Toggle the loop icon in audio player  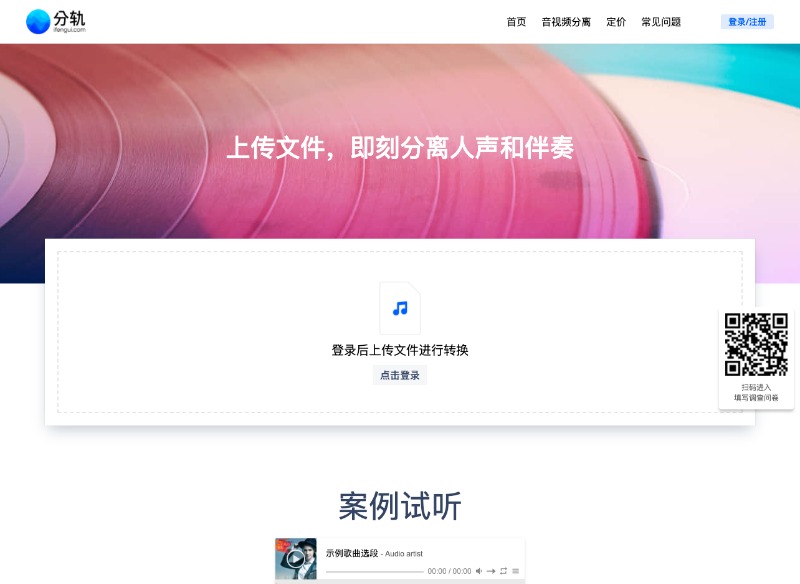504,571
